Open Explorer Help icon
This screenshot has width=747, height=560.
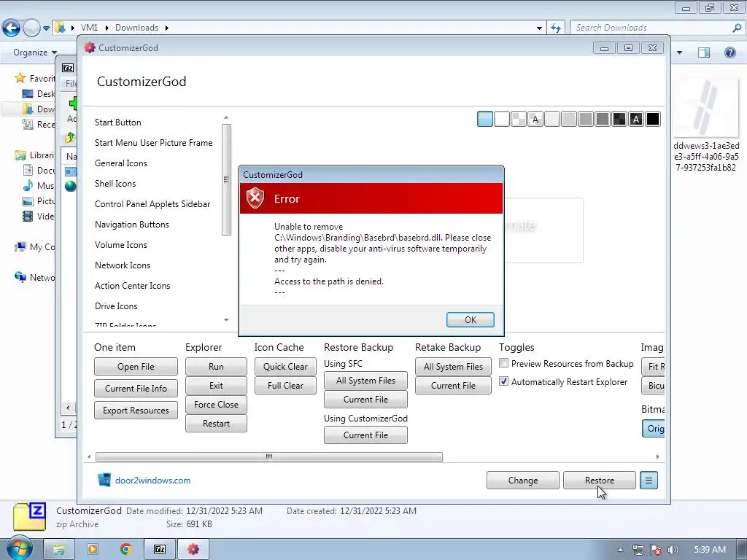tap(729, 52)
